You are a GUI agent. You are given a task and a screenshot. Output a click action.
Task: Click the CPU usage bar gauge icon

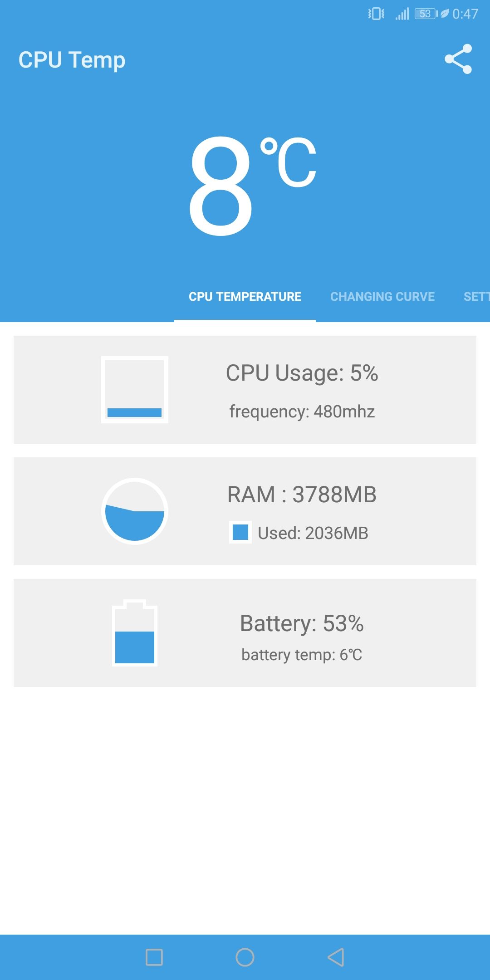click(x=135, y=390)
